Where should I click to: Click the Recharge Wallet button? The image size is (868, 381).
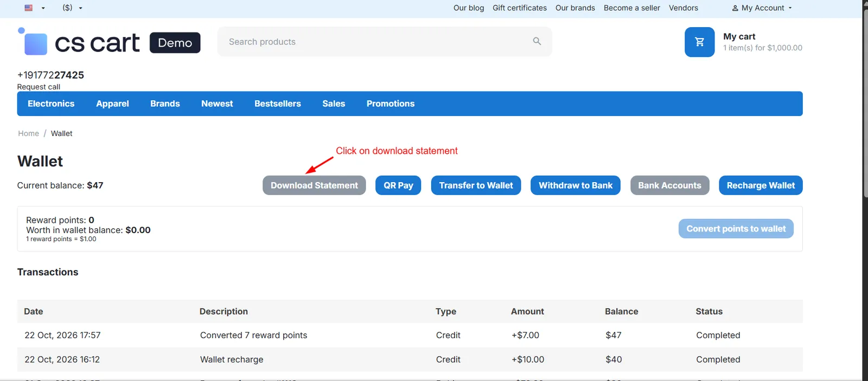pyautogui.click(x=761, y=185)
